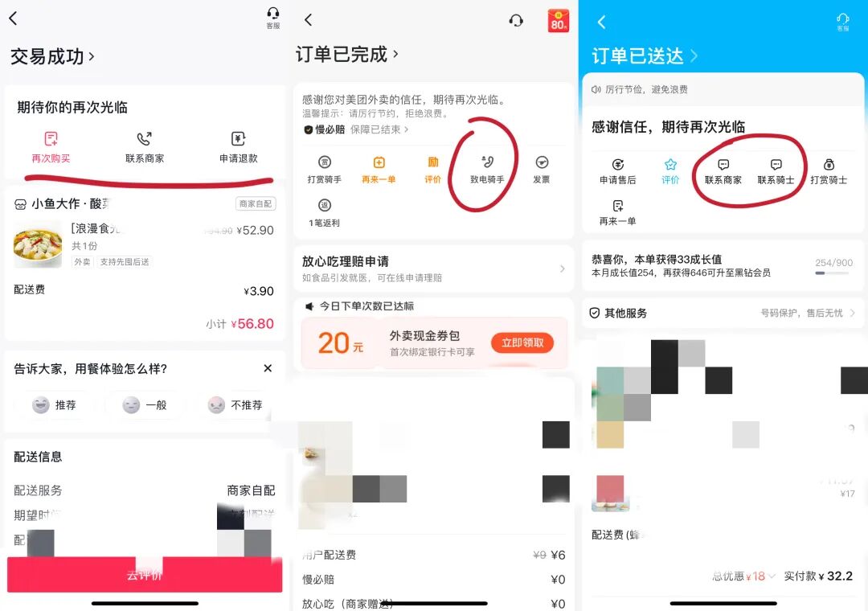Expand the 其他服务 other services row
868x611 pixels.
[x=722, y=314]
